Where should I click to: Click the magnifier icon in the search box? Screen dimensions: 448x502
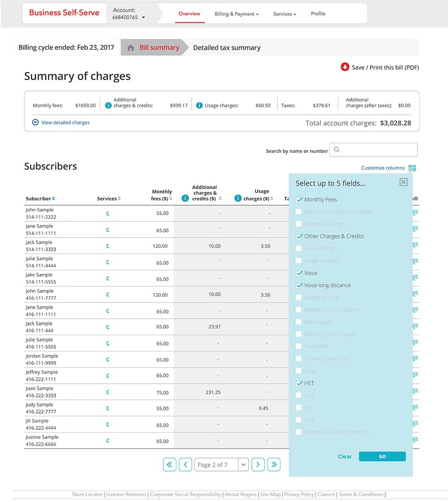coord(336,149)
